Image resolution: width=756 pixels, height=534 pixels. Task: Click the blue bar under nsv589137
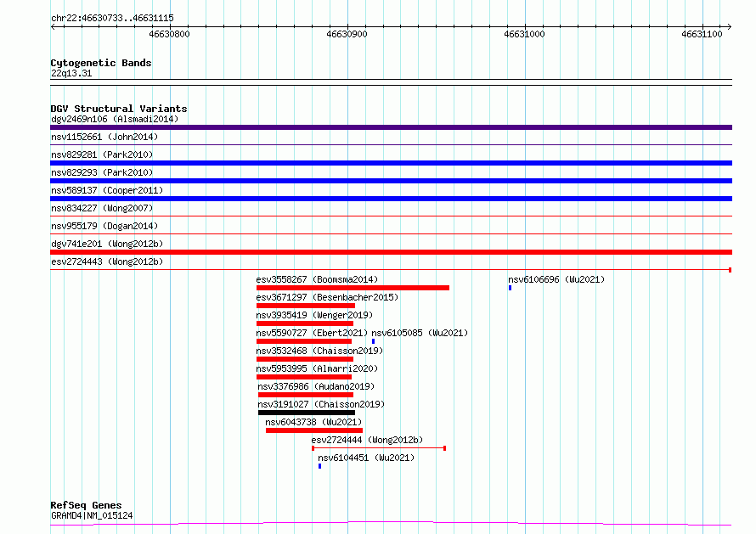click(391, 199)
